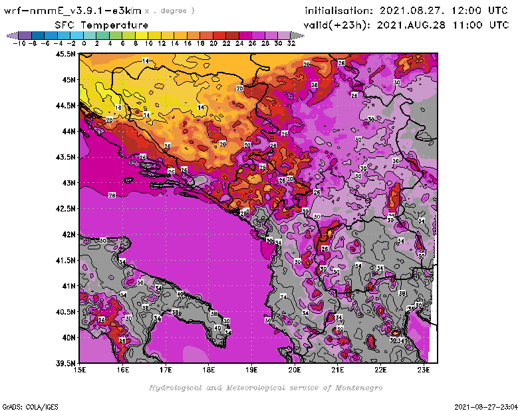532x411 pixels.
Task: Click the '19E' longitude label
Action: tap(252, 370)
